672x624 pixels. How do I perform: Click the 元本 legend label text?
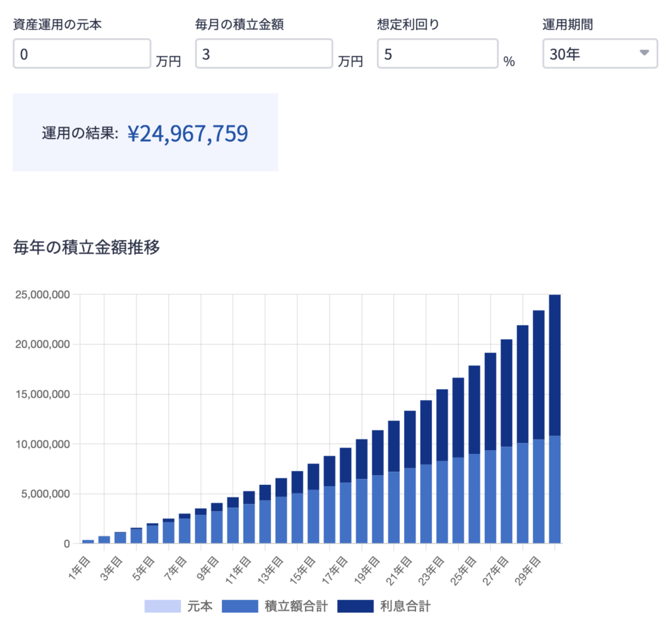pos(200,606)
